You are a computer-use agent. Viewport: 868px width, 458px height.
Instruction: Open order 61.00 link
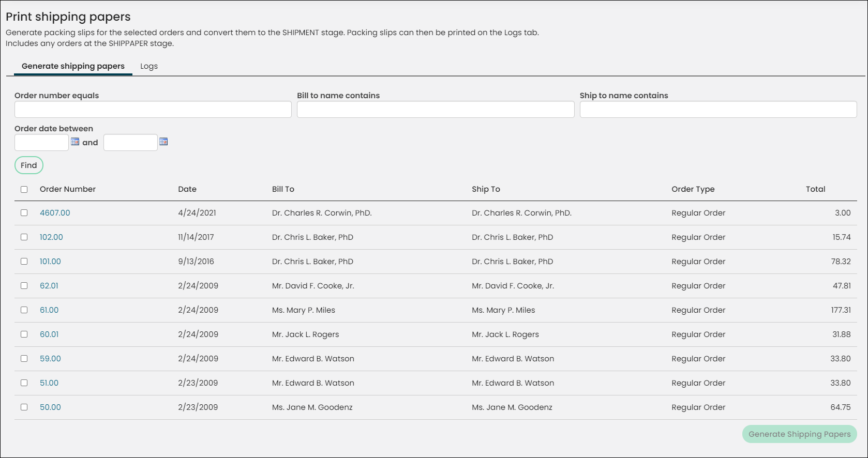point(49,310)
